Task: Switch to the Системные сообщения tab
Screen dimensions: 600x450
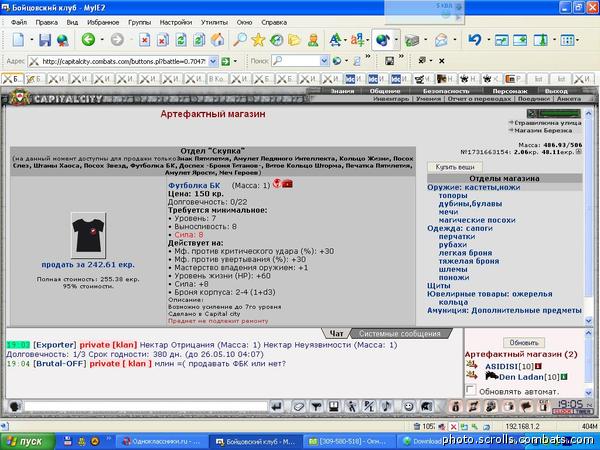Action: 399,334
